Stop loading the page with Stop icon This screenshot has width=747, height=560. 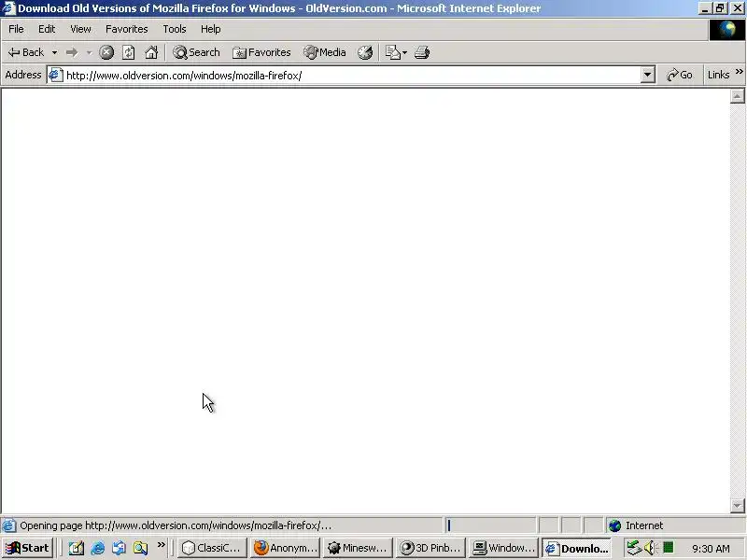pos(106,52)
